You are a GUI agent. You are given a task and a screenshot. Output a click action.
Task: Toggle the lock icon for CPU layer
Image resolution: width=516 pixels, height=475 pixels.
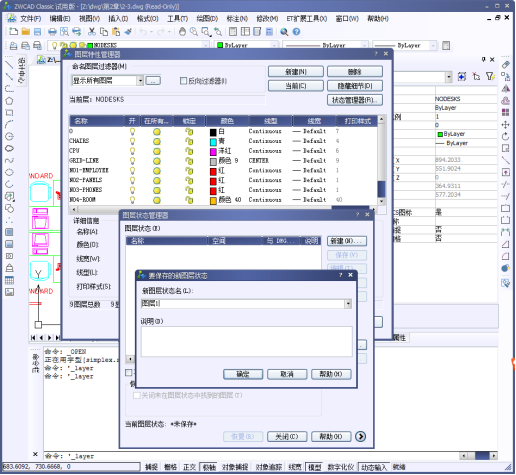189,151
